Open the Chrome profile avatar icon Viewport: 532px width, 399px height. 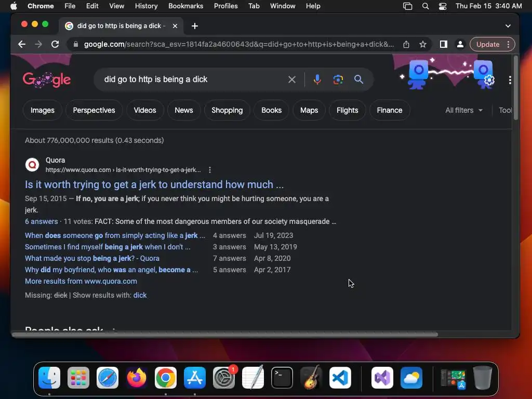coord(460,45)
